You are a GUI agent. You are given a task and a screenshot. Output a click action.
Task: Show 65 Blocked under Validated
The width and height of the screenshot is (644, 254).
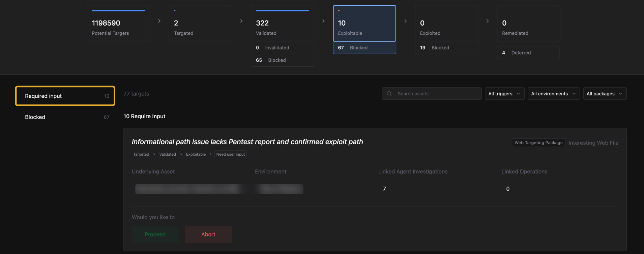283,60
